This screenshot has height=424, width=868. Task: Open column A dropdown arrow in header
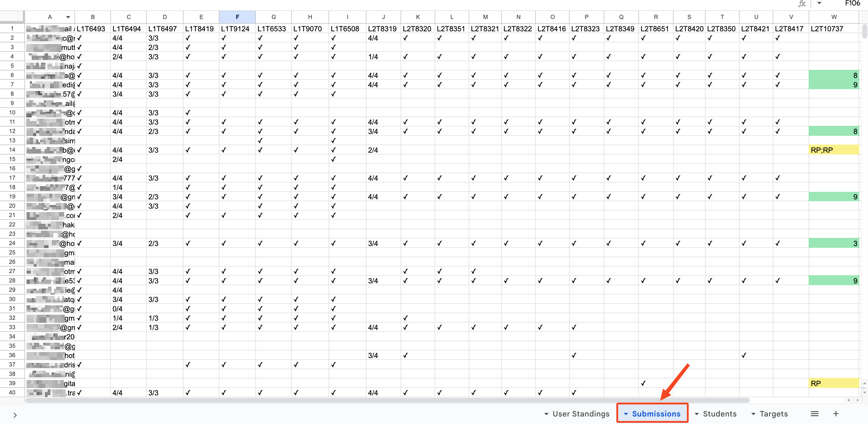pos(68,17)
